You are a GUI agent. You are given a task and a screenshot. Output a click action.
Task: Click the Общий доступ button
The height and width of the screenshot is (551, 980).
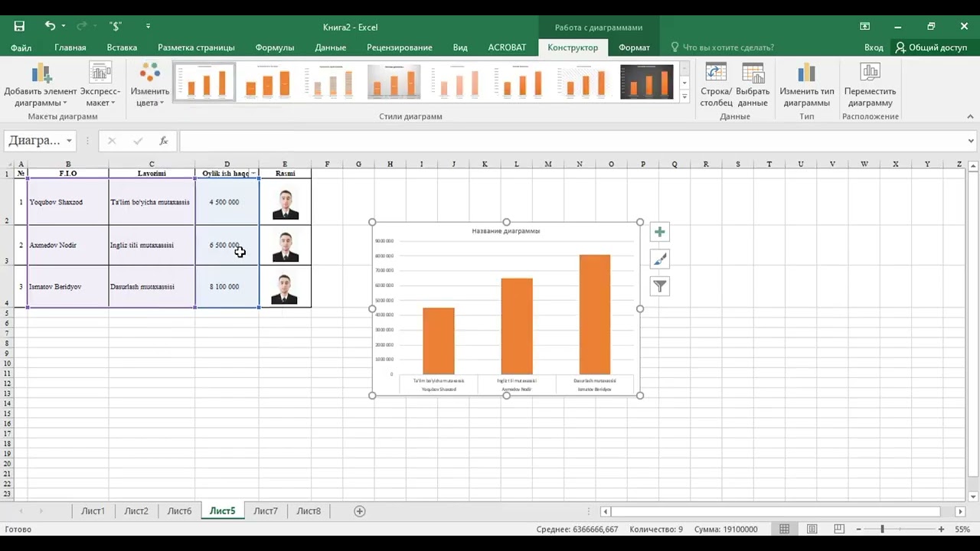coord(932,47)
